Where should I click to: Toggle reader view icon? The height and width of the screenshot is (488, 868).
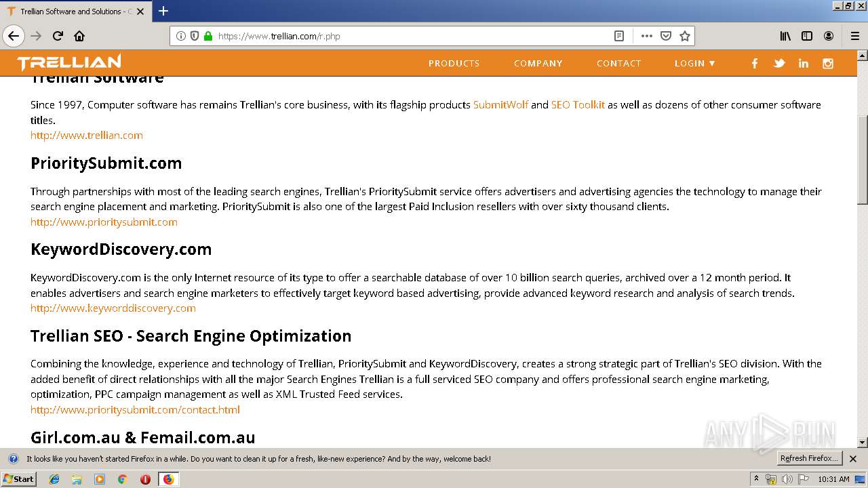point(619,36)
